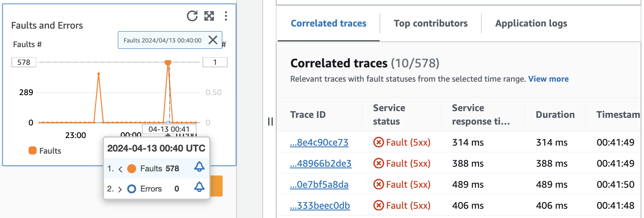Open trace ID ending 8e4c90ce73
Viewport: 644px width, 218px height.
(x=319, y=143)
